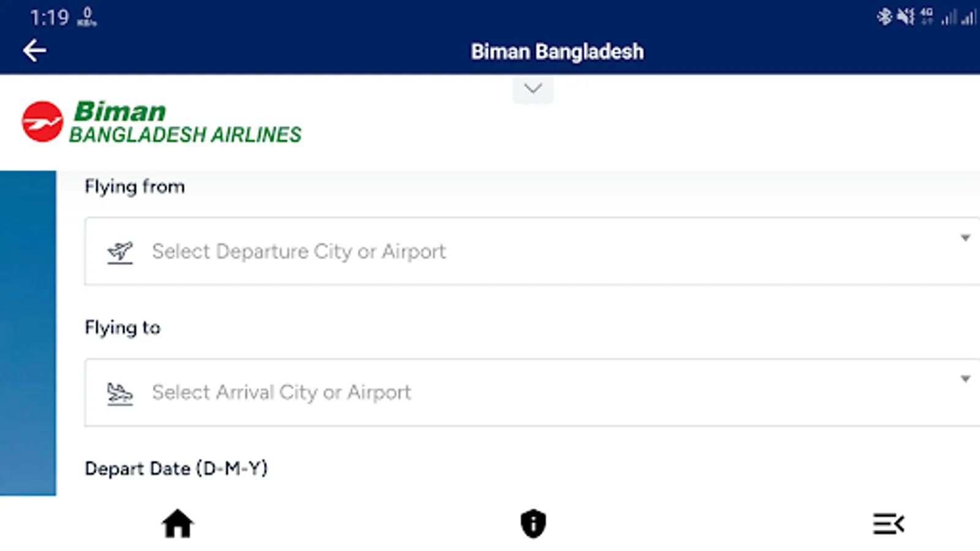Image resolution: width=980 pixels, height=551 pixels.
Task: Tap the muted sound status icon
Action: pyautogui.click(x=905, y=17)
